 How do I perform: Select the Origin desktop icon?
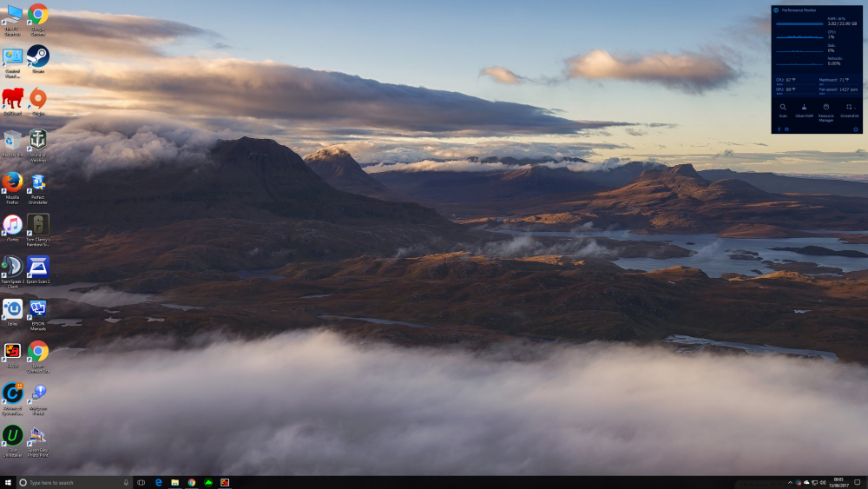click(38, 98)
